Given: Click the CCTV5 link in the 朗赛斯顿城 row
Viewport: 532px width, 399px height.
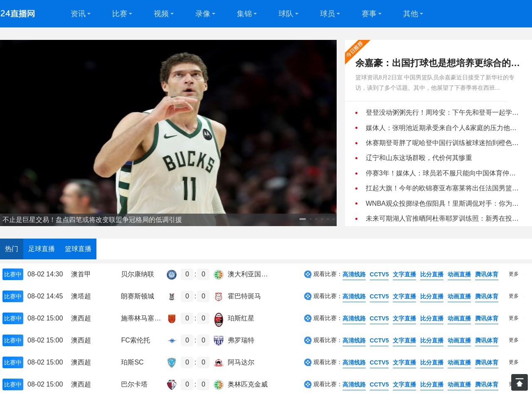Looking at the screenshot, I should coord(379,296).
